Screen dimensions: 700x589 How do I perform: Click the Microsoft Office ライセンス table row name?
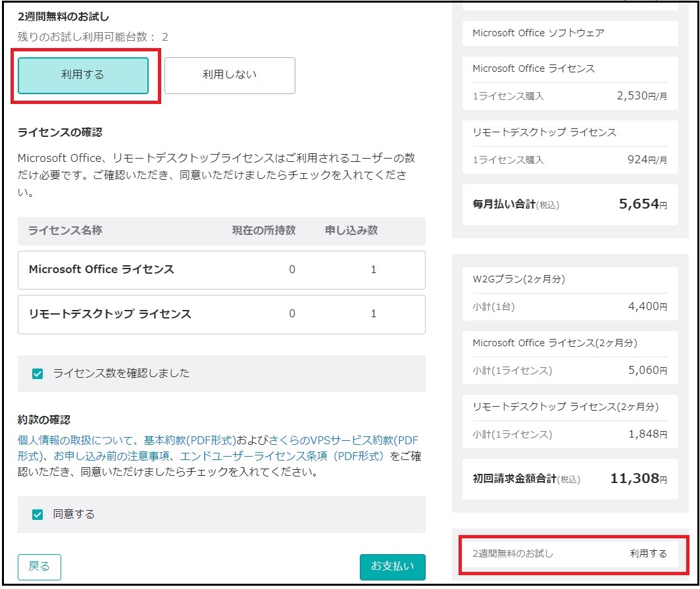point(101,269)
